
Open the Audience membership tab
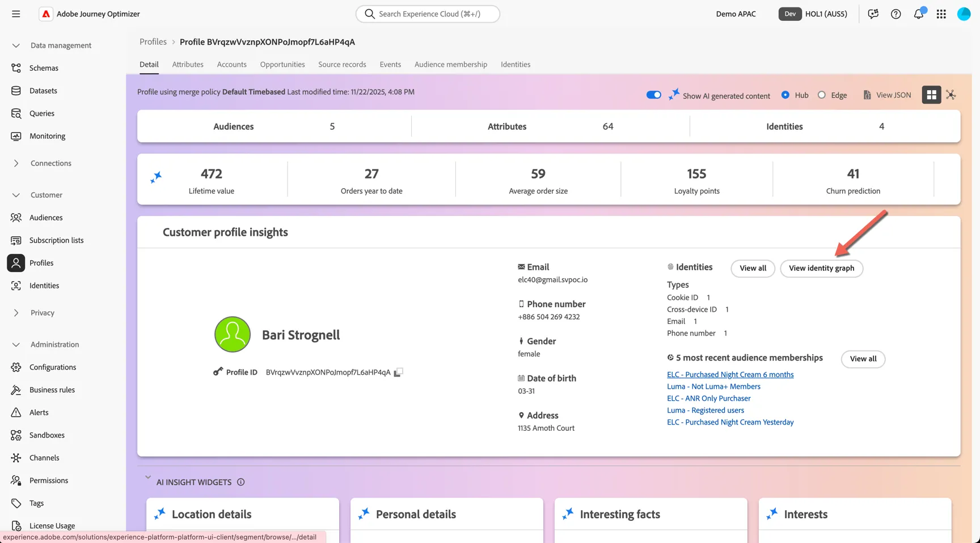click(x=451, y=65)
